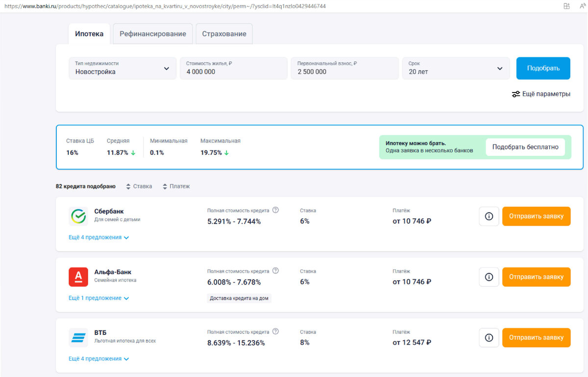Screen dimensions: 588x377
Task: Open the info icon on the Альфа-Банк offer
Action: pyautogui.click(x=489, y=277)
